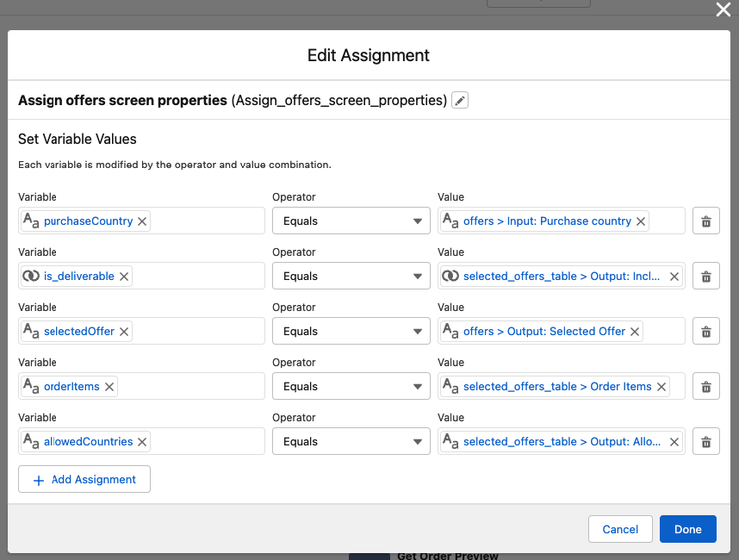Click the allowedCountries variable input field

click(207, 442)
